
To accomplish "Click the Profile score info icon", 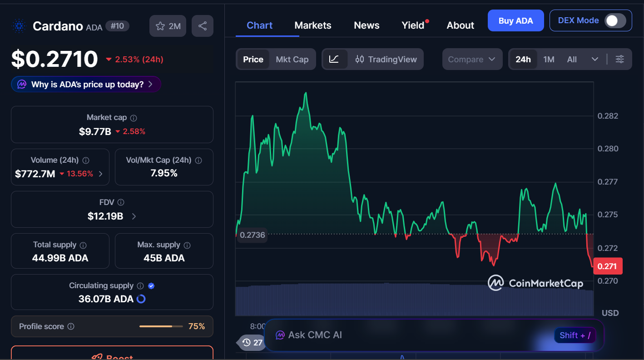I will click(x=71, y=326).
